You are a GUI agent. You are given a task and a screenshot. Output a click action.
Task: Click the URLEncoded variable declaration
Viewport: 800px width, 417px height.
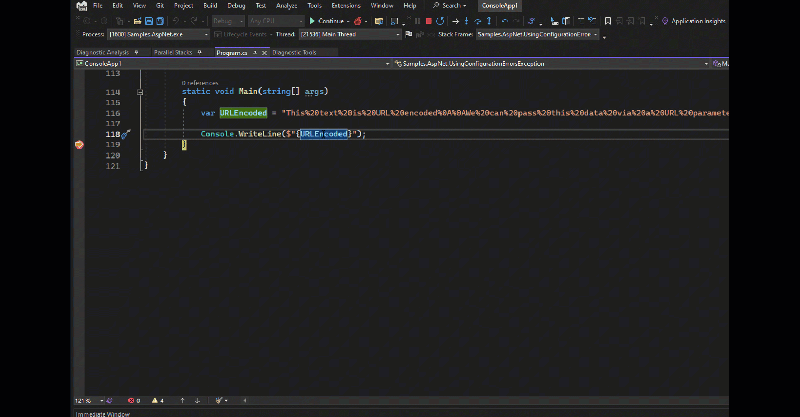[243, 113]
